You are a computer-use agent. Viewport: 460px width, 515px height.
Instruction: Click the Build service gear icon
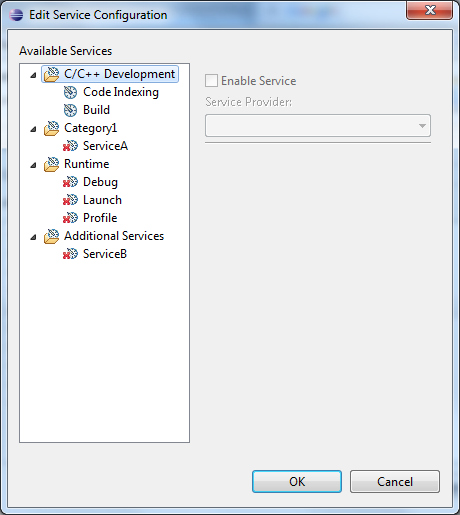pyautogui.click(x=70, y=110)
